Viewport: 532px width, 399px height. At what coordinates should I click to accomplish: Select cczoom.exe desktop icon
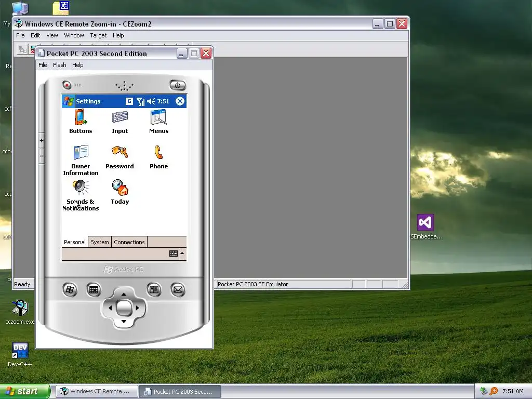tap(20, 312)
